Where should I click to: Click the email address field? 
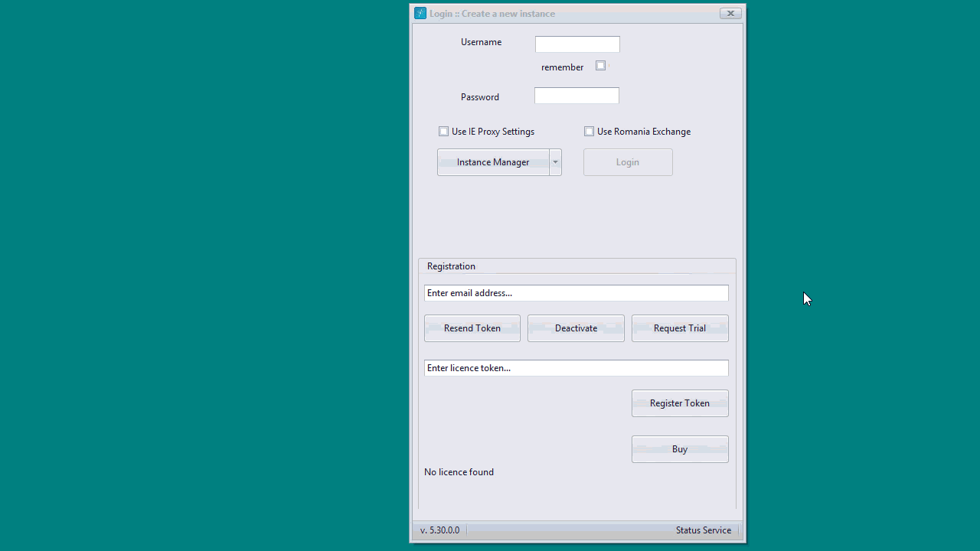[577, 293]
